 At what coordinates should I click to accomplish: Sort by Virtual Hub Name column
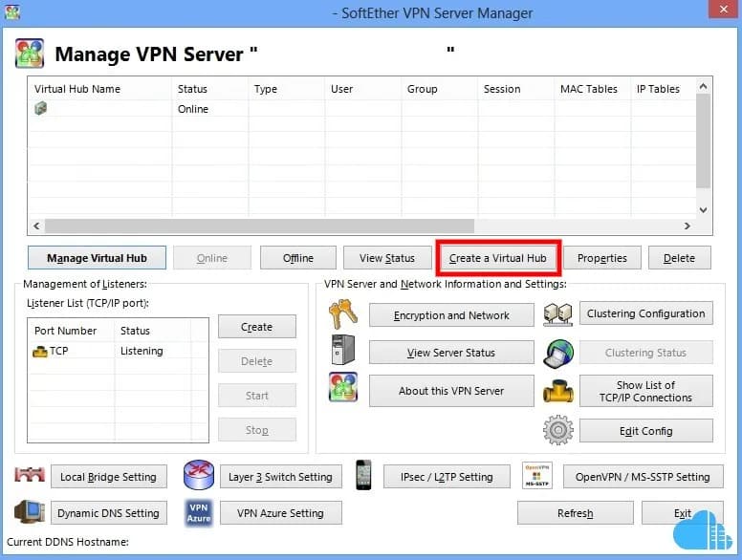pos(99,89)
